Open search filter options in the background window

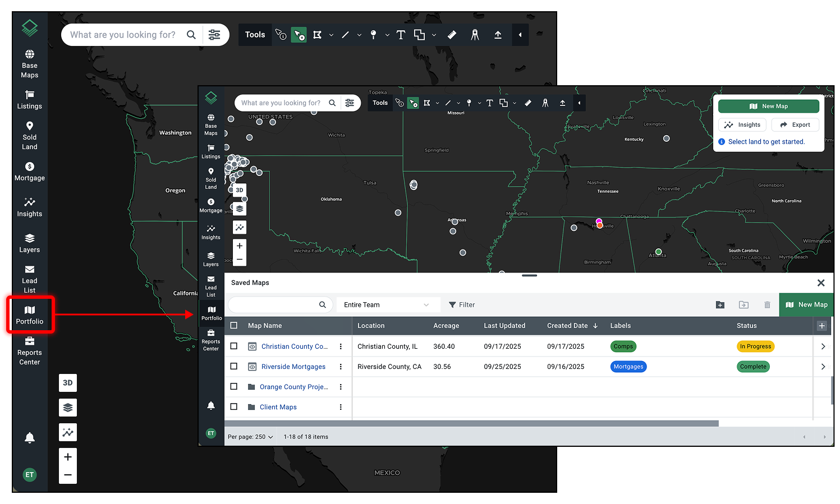[x=214, y=35]
